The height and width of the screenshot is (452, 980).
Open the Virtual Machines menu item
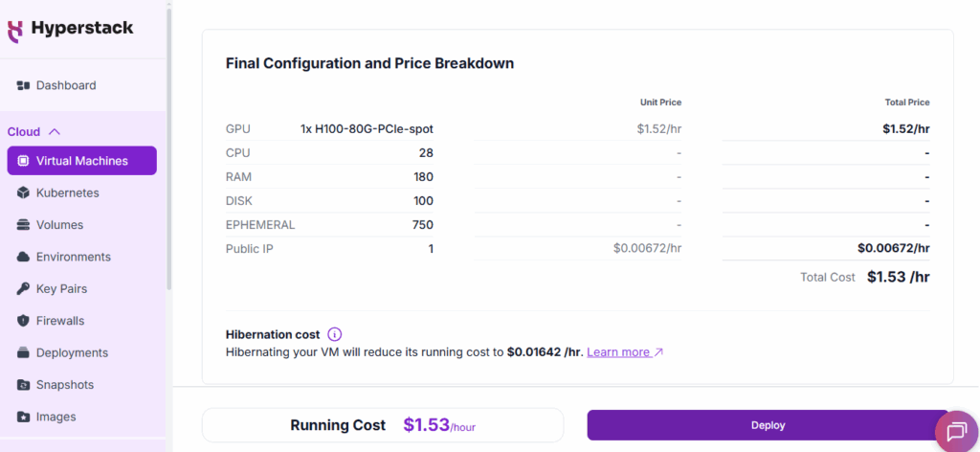81,161
